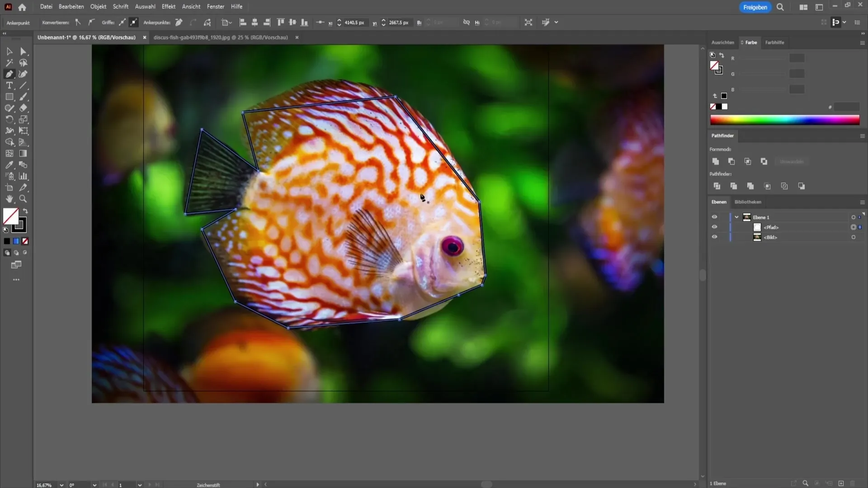Screen dimensions: 868x488
Task: Pick a color from the RGB spectrum bar
Action: pyautogui.click(x=784, y=120)
